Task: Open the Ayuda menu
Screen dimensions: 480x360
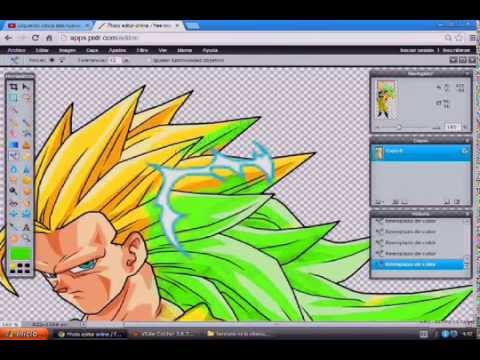Action: tap(210, 50)
